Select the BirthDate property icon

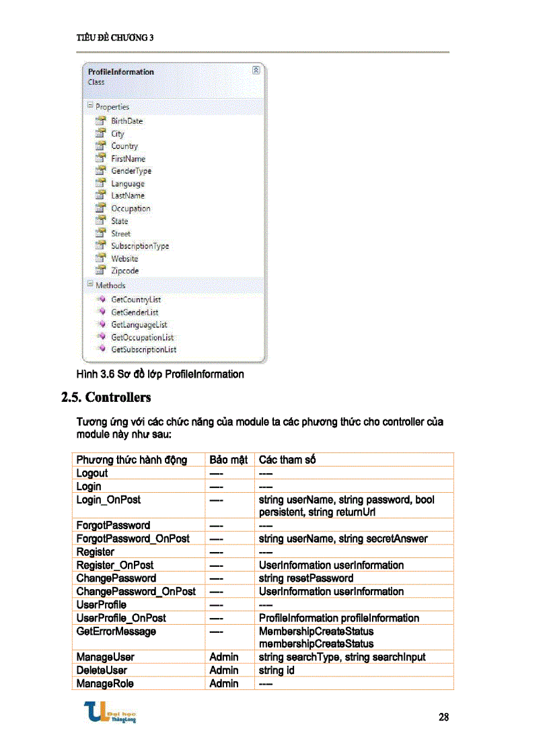point(101,121)
